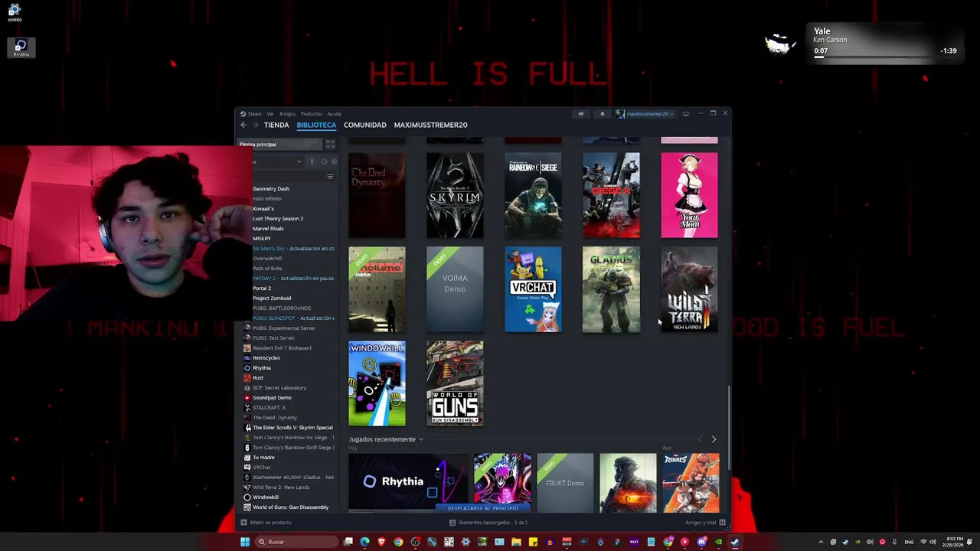Viewport: 980px width, 551px height.
Task: Open the Productos menu
Action: click(x=311, y=114)
